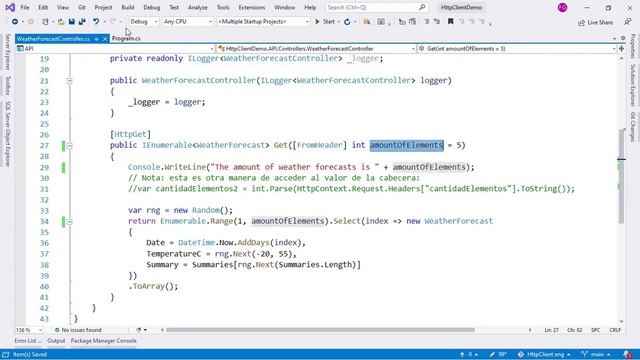This screenshot has height=360, width=640.
Task: Switch to the Program.cs tab
Action: pos(126,38)
